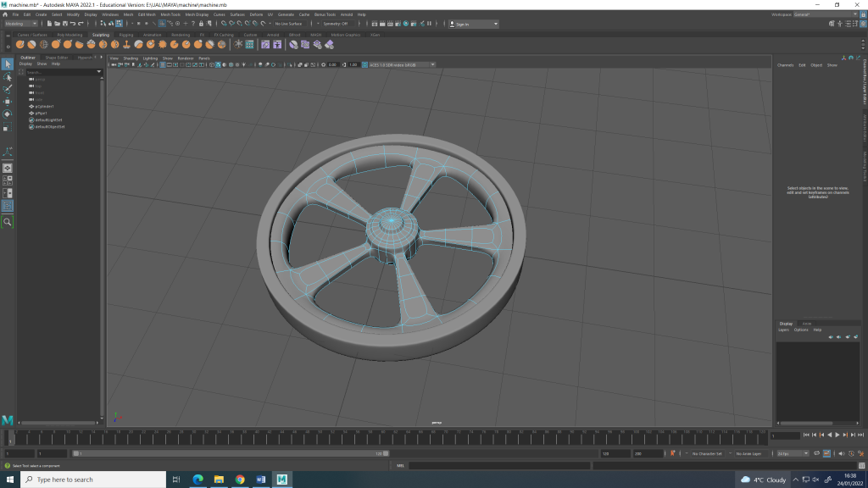Choose the Rotate tool in toolbox
This screenshot has height=488, width=868.
7,114
